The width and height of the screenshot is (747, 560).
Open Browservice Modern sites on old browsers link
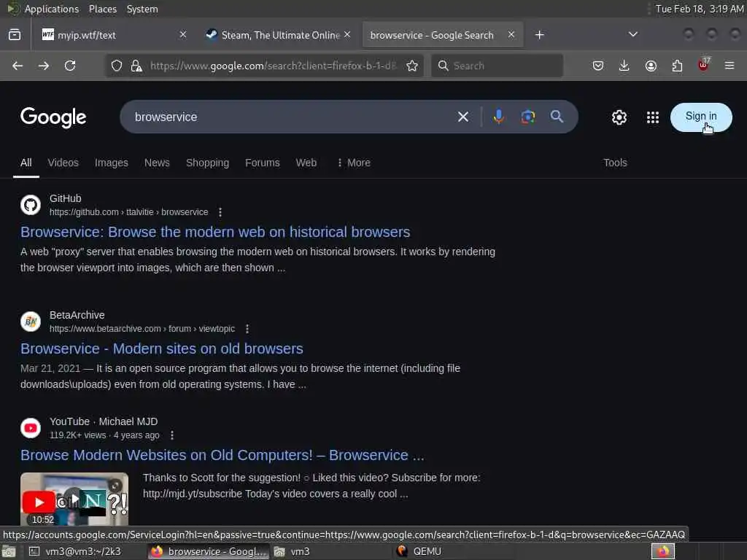pos(161,349)
